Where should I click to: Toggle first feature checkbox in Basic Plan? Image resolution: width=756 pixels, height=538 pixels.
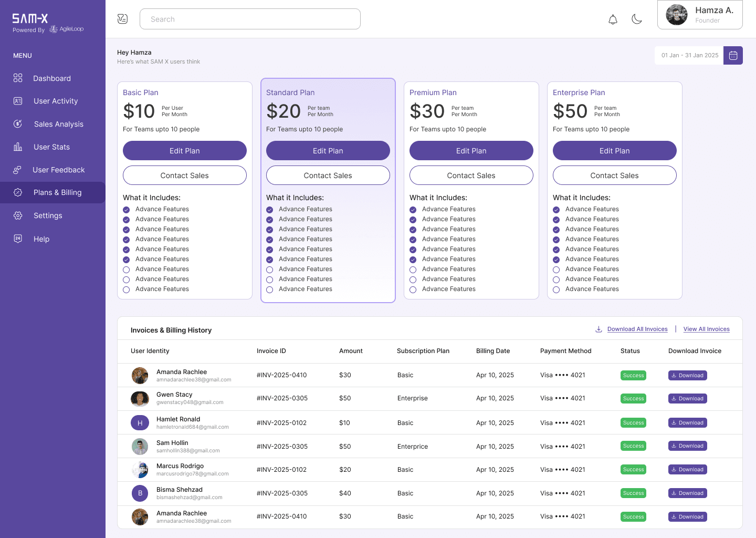click(126, 210)
